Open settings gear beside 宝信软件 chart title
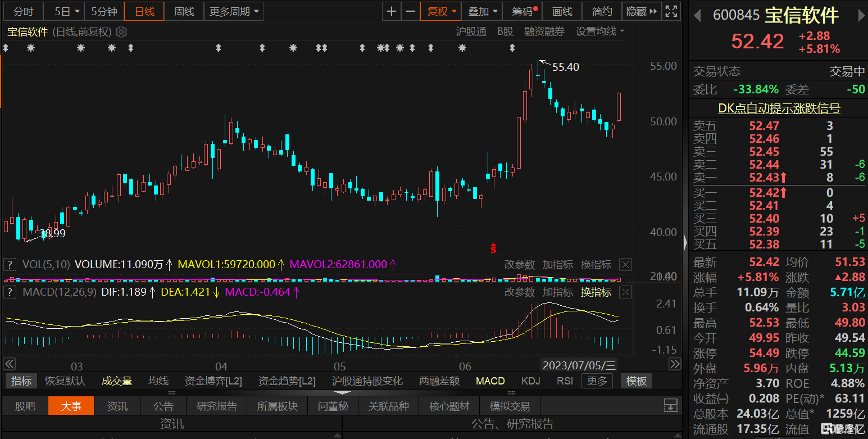 [121, 32]
